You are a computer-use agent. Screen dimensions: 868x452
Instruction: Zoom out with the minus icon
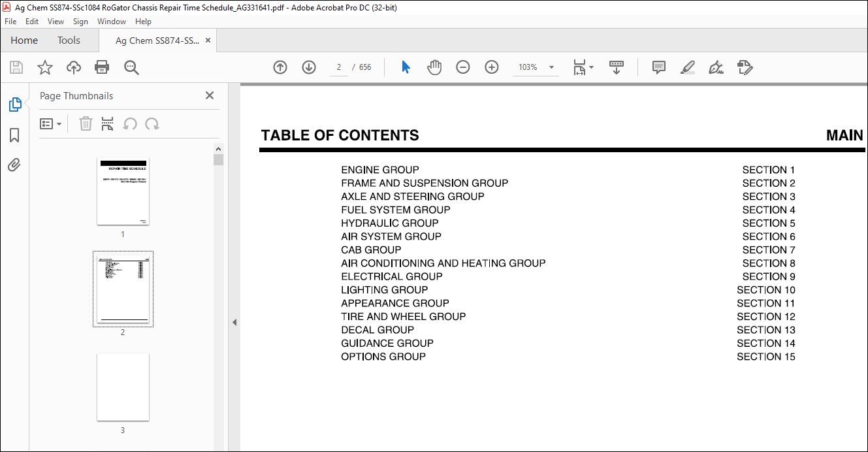coord(463,67)
